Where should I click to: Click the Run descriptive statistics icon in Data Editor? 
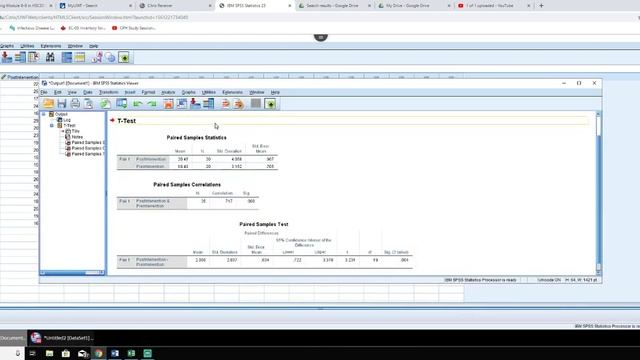34,57
